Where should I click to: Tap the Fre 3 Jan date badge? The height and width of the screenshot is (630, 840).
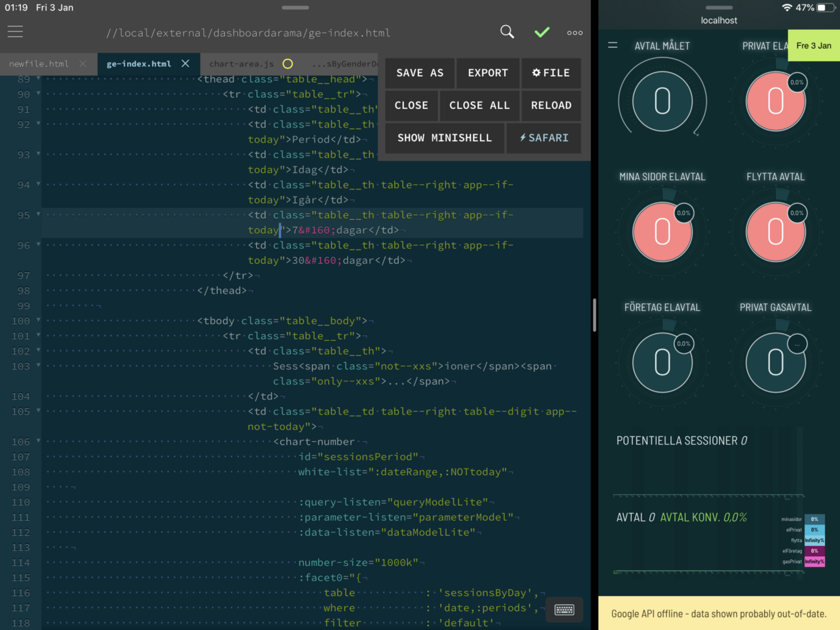(x=814, y=46)
